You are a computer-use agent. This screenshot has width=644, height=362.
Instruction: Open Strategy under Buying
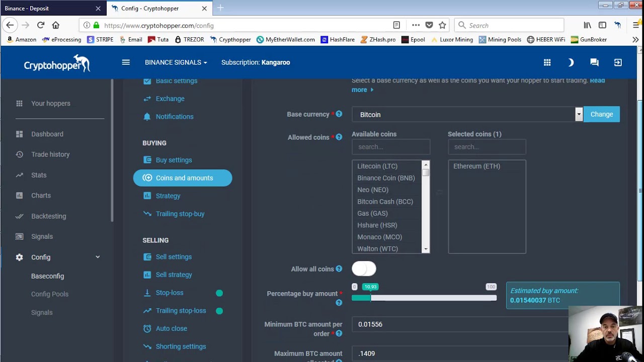(168, 196)
